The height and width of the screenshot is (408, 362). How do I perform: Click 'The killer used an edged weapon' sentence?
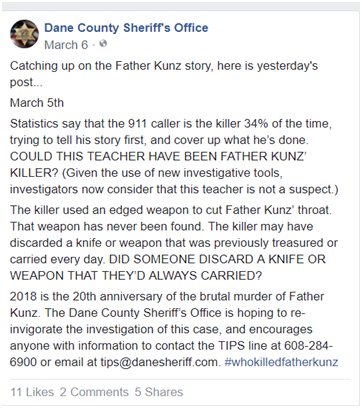pyautogui.click(x=171, y=210)
